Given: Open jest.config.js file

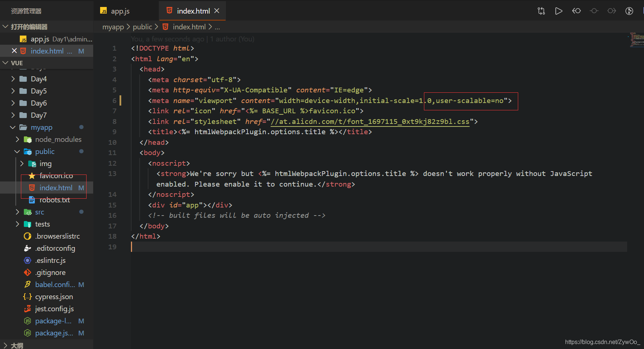Looking at the screenshot, I should pos(54,309).
